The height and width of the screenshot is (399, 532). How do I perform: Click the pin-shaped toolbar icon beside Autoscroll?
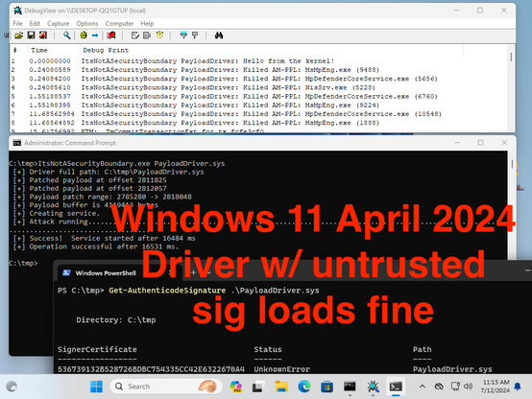195,35
